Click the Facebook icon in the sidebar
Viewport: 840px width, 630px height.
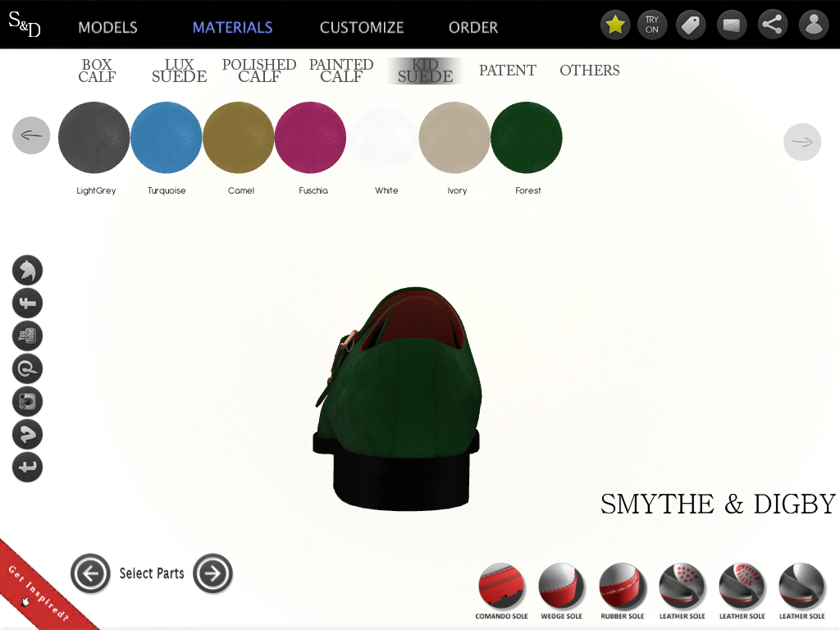click(x=27, y=304)
